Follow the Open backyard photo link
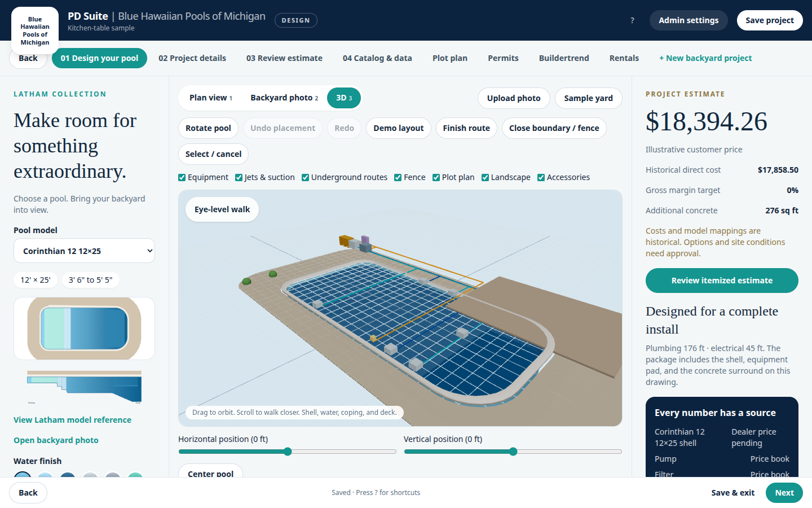Screen dimensions: 812x508 (x=56, y=440)
